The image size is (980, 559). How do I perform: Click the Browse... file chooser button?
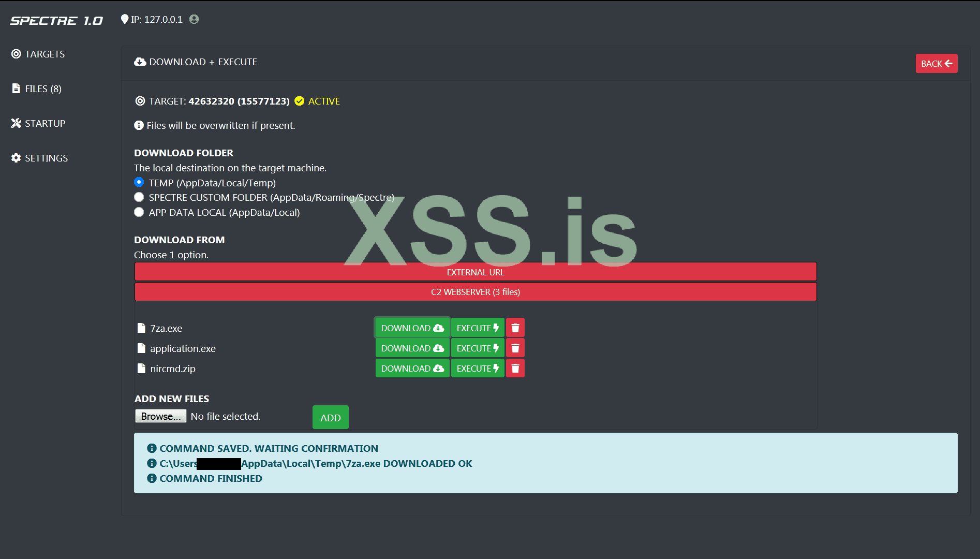161,416
